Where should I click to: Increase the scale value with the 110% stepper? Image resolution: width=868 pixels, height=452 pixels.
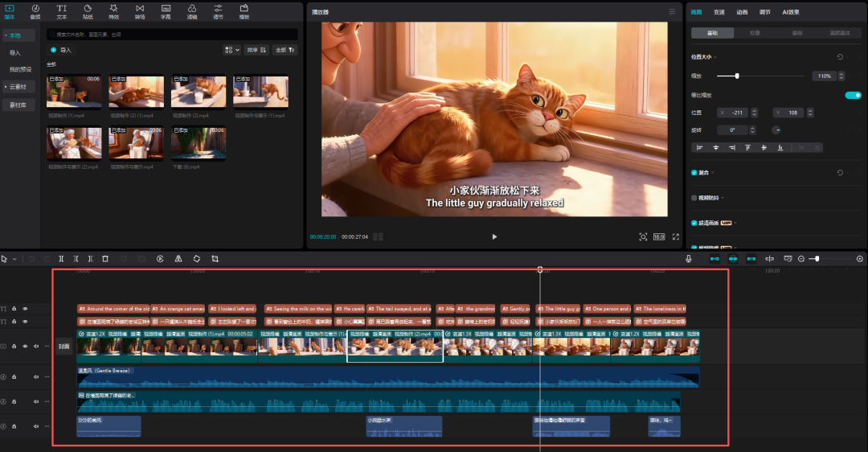(841, 74)
